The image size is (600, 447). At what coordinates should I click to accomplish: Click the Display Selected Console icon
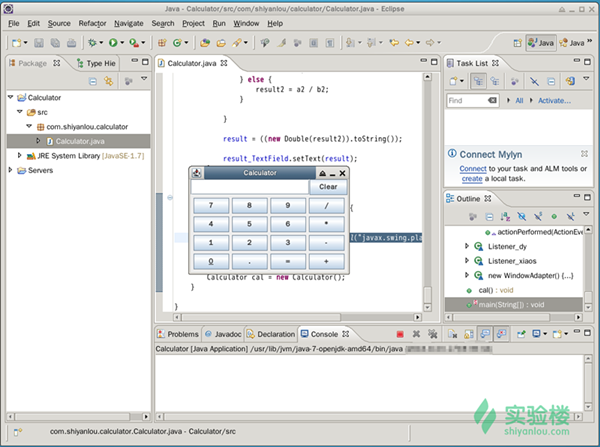536,334
